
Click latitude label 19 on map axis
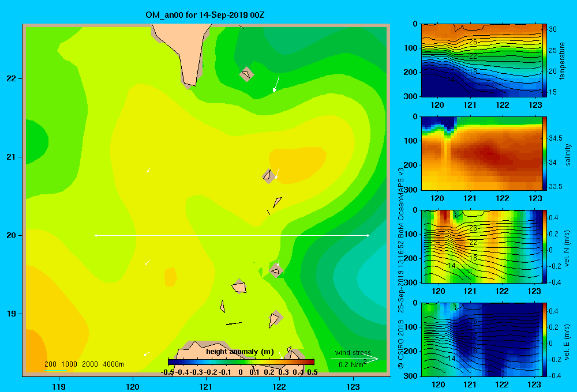click(x=12, y=314)
